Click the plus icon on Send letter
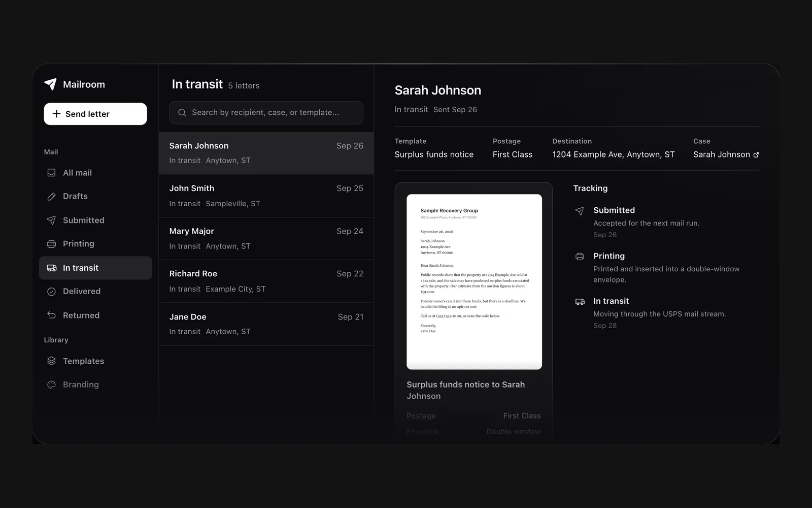812x508 pixels. (x=56, y=114)
